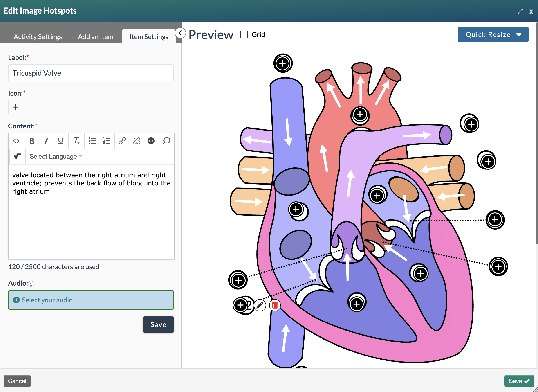Insert a link in the content
The height and width of the screenshot is (392, 538).
122,141
